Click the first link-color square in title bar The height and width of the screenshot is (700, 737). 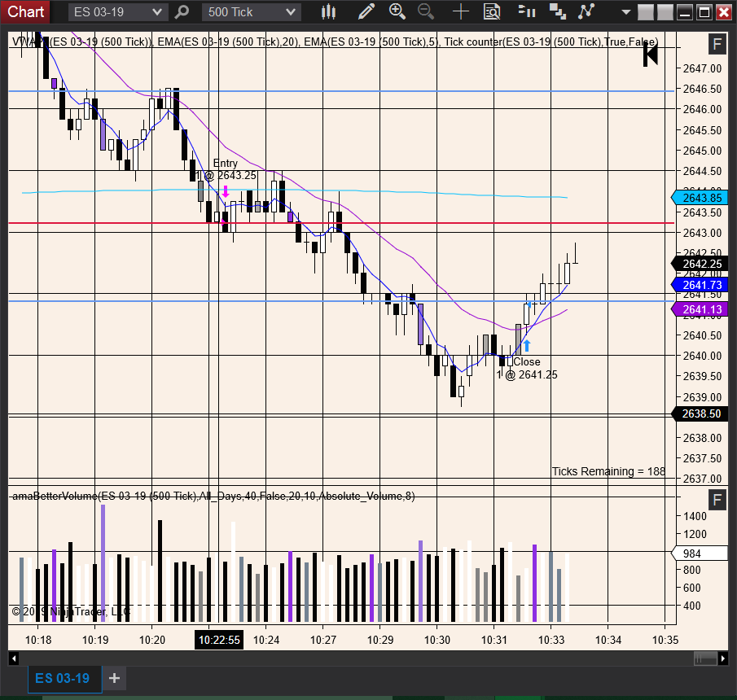[645, 12]
